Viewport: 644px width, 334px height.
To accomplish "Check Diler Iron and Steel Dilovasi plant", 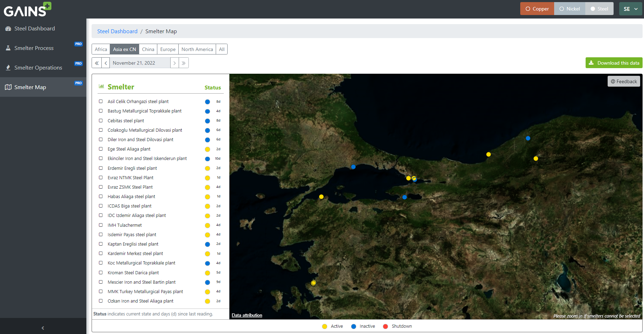I will (101, 139).
